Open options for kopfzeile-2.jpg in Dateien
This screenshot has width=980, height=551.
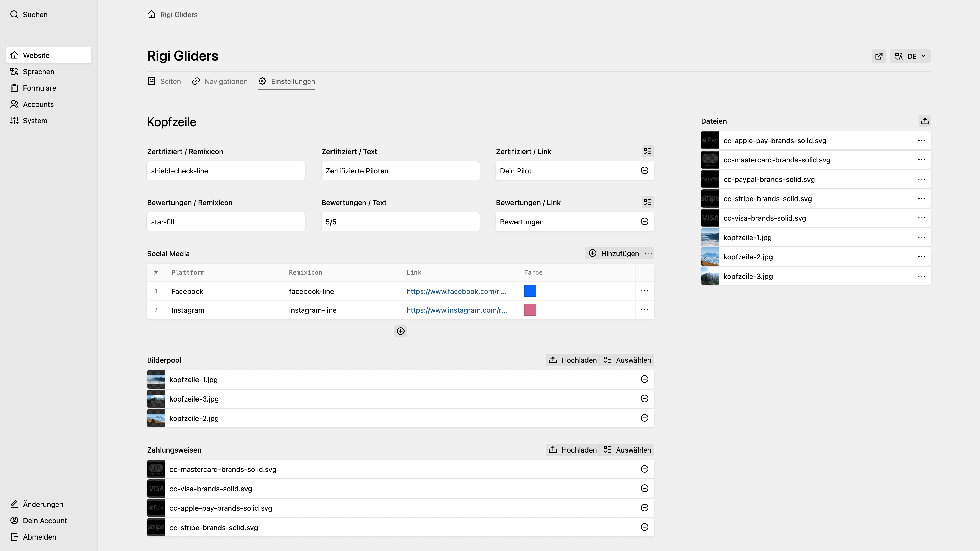coord(921,257)
